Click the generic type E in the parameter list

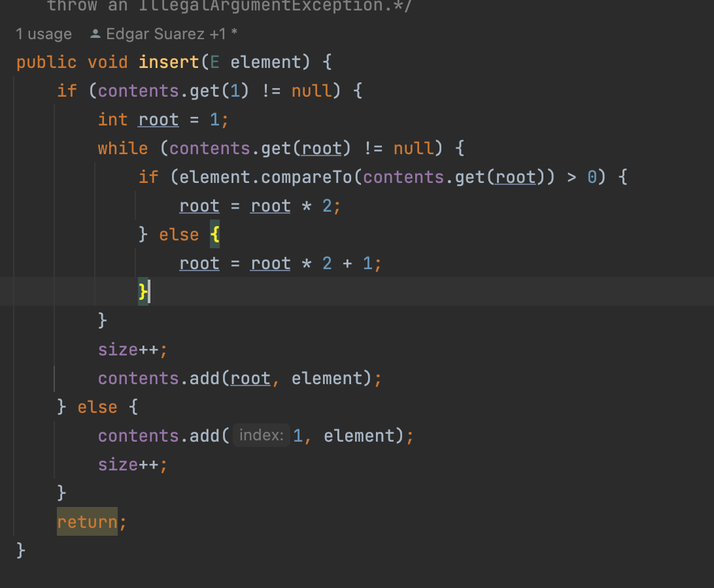(x=214, y=63)
